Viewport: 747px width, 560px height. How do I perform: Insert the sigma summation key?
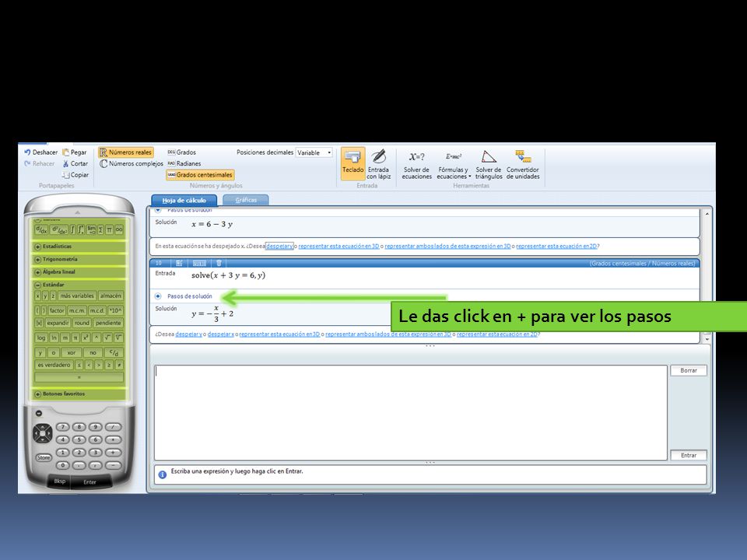[100, 230]
